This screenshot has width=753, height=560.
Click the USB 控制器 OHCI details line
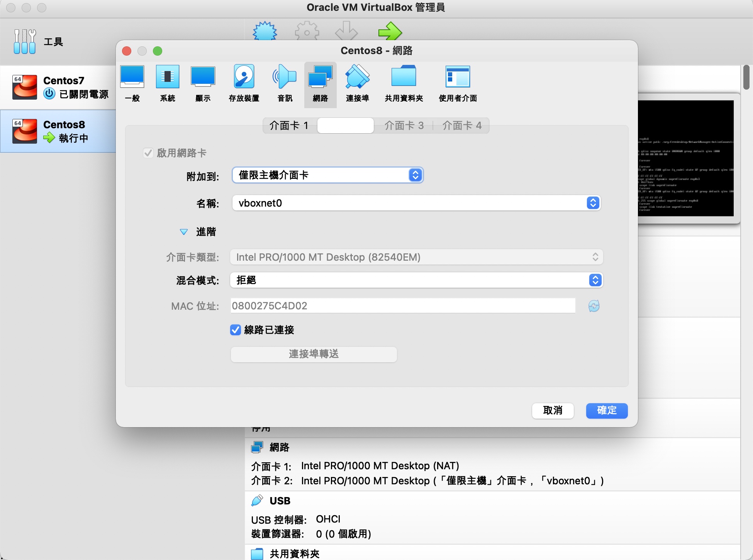[296, 519]
